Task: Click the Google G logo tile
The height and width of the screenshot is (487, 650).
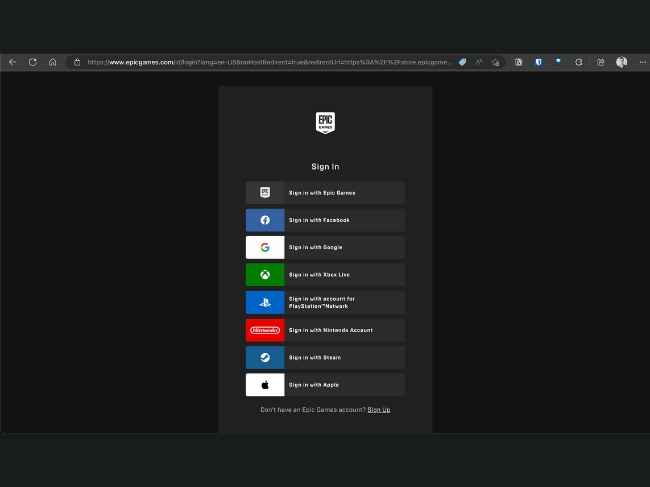Action: (265, 247)
